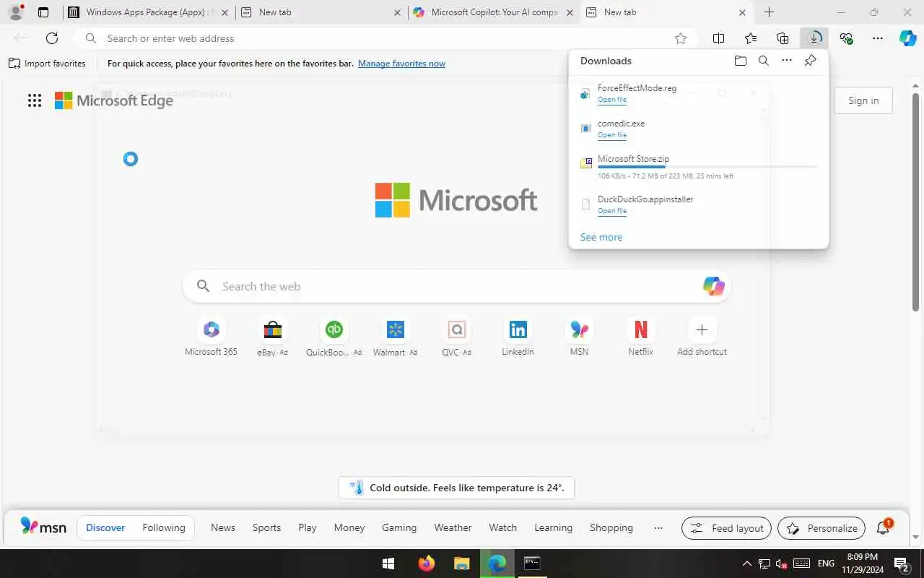This screenshot has height=578, width=924.
Task: Open QVC shortcut tile
Action: click(x=456, y=337)
